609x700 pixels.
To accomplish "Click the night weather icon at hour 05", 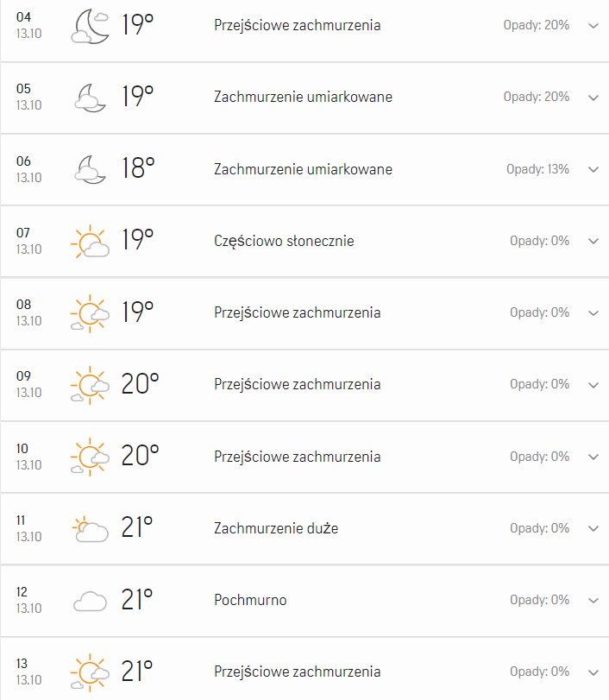I will click(90, 98).
